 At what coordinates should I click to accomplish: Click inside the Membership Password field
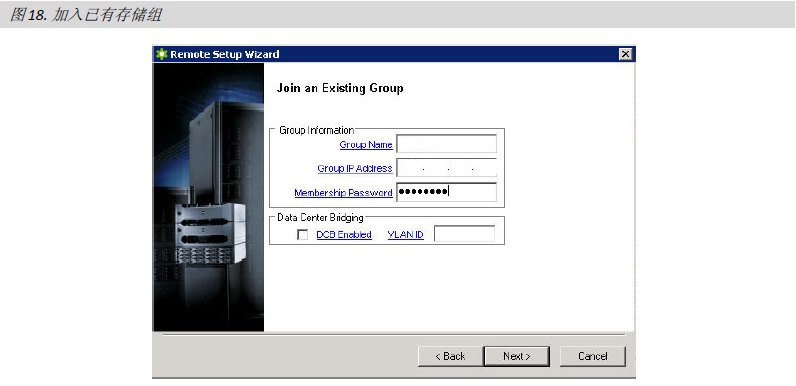(x=446, y=192)
